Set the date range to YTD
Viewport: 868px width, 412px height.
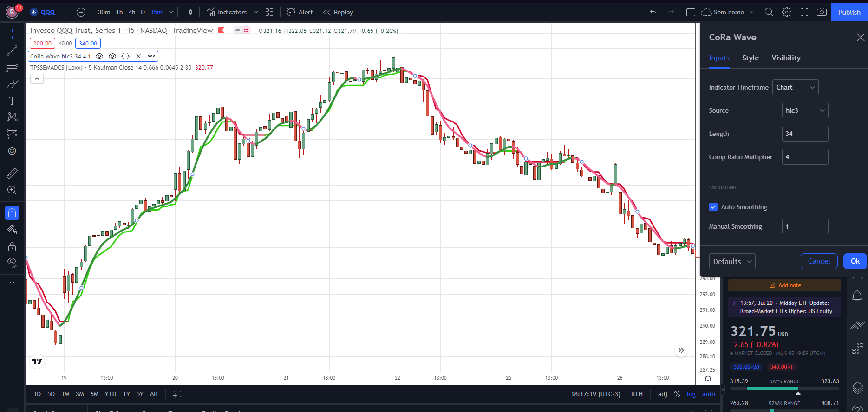tap(111, 394)
